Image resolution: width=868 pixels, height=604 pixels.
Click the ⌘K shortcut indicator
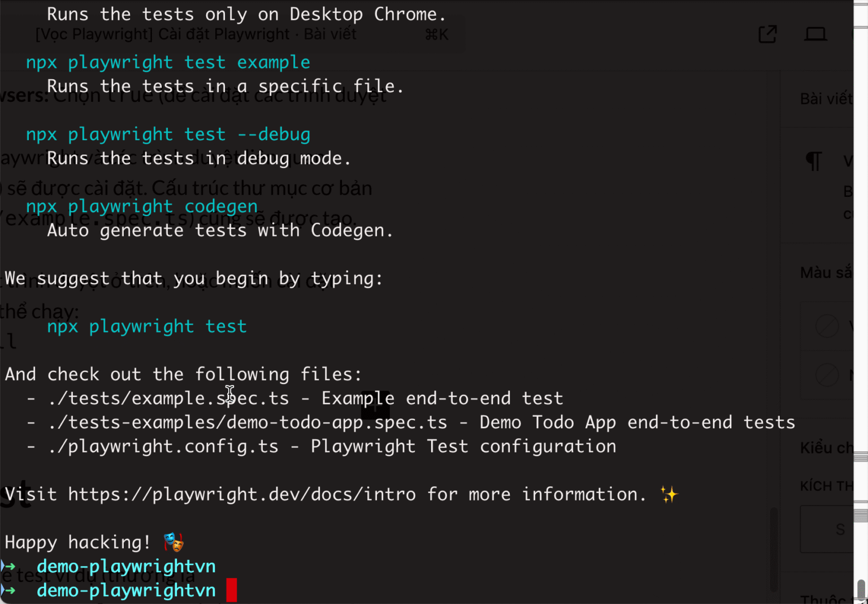pos(437,35)
